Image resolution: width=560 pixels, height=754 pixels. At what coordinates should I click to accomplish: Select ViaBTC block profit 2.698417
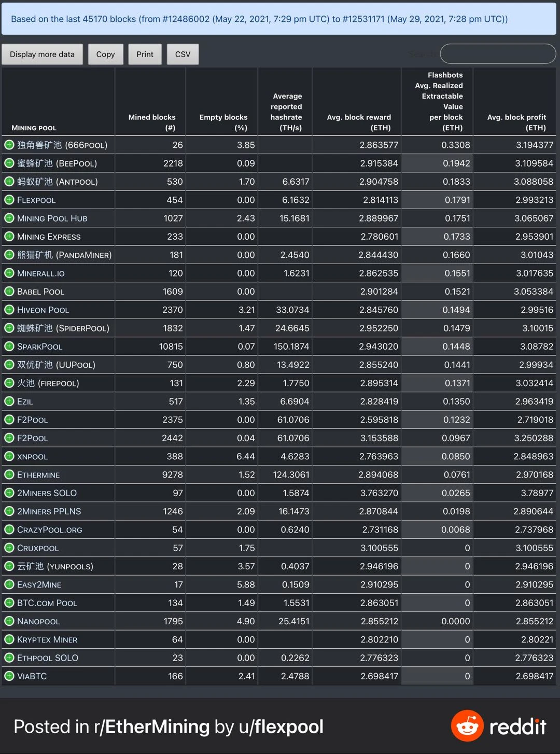click(535, 676)
